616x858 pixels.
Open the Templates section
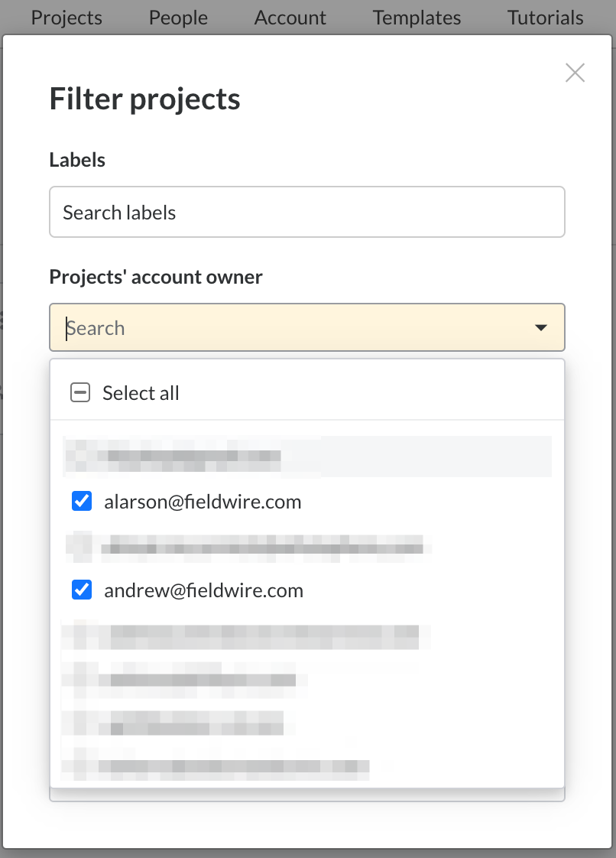416,17
